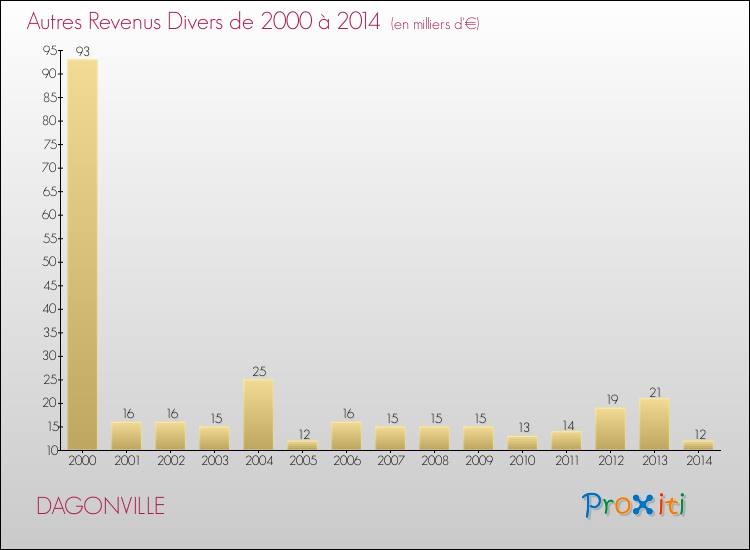Image resolution: width=750 pixels, height=550 pixels.
Task: Click the value 14 above the 2011 bar
Action: [x=568, y=425]
